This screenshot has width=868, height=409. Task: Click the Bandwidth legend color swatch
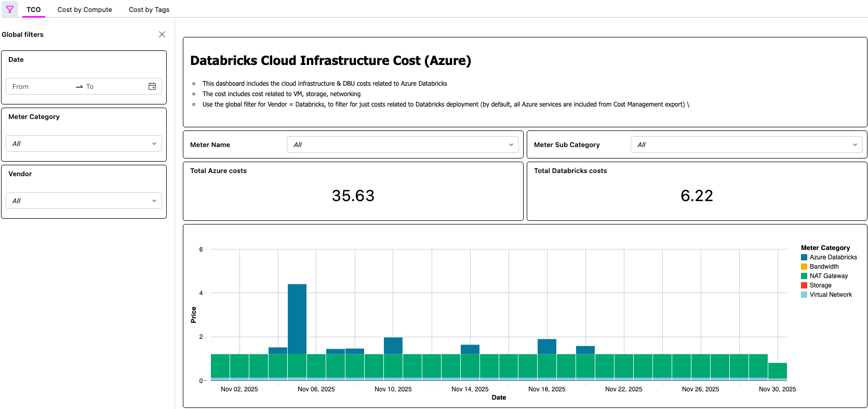tap(804, 267)
